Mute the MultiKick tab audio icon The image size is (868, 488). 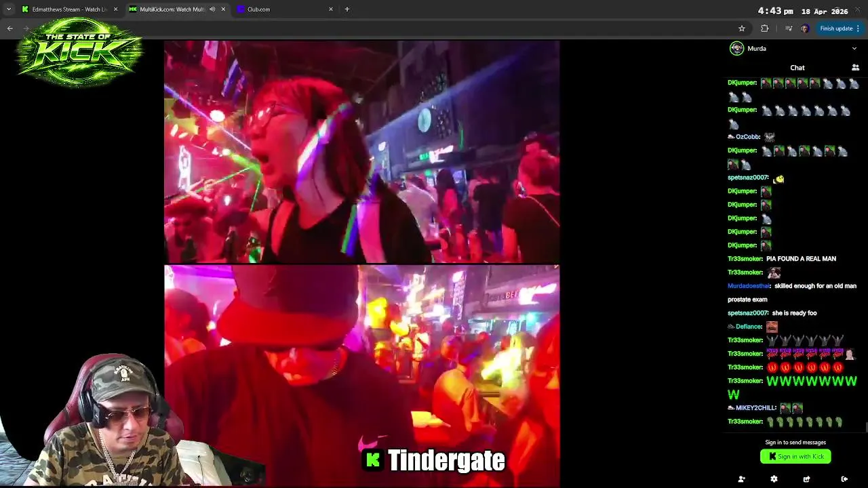(212, 9)
